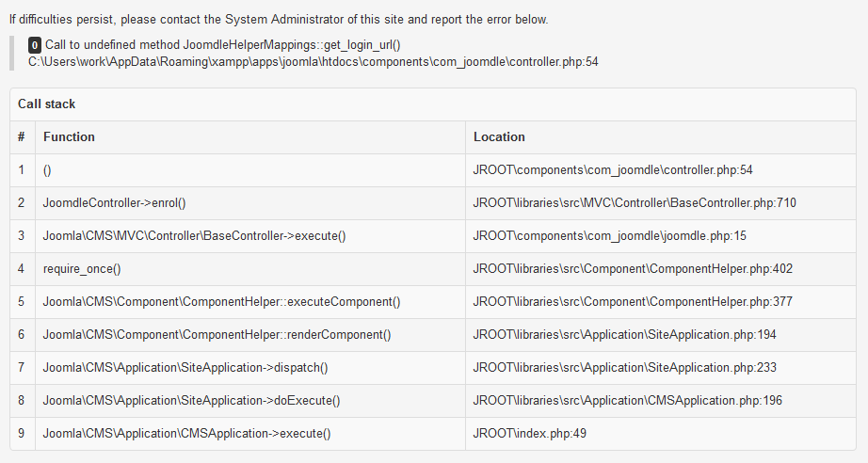The height and width of the screenshot is (463, 868).
Task: Click the BaseController.php:710 location cell
Action: 635,202
